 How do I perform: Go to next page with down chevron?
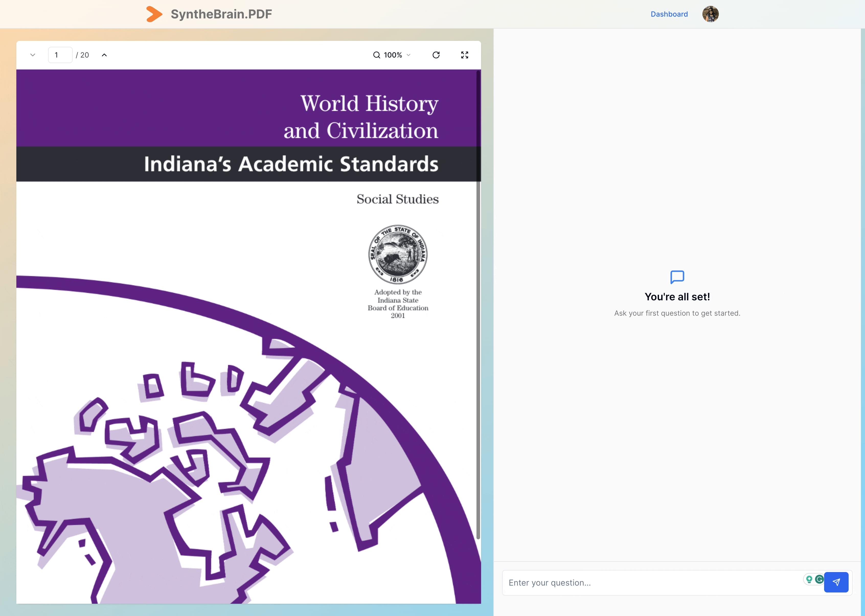point(33,55)
